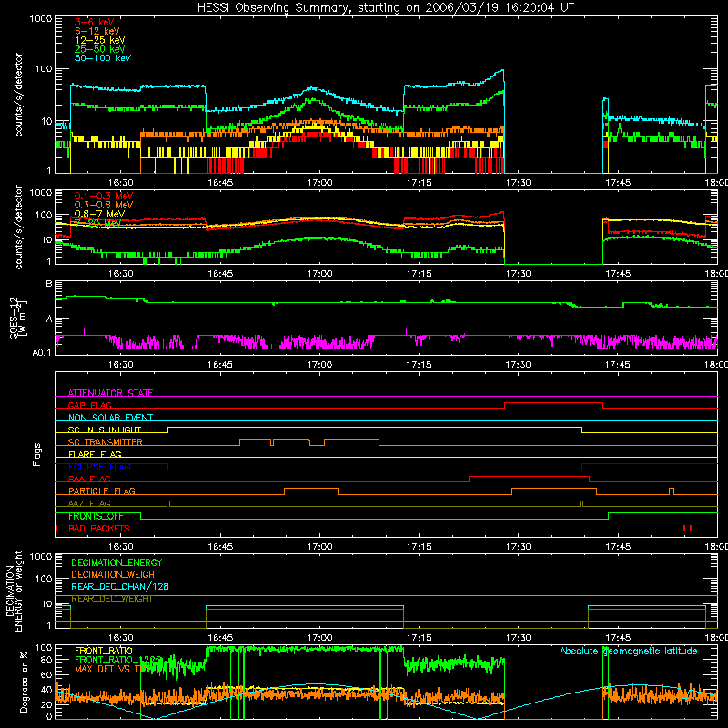Click the blue ECLIPSE_FLAG label
This screenshot has width=728, height=728.
(99, 467)
